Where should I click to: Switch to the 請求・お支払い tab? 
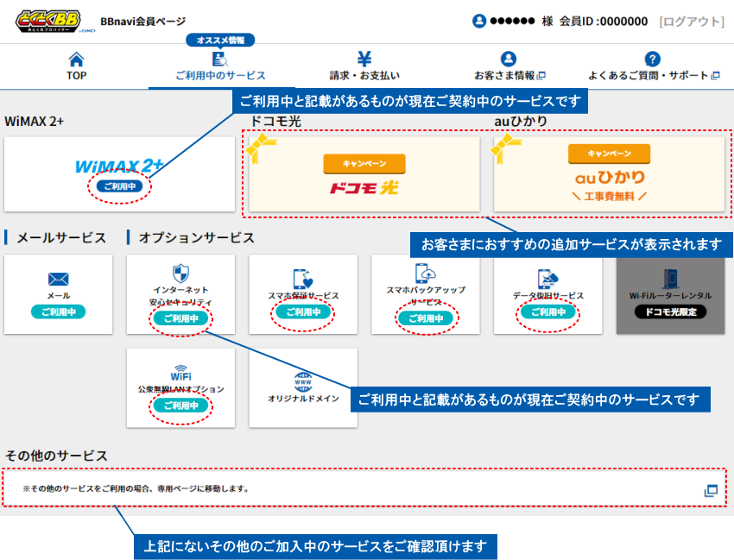pyautogui.click(x=363, y=65)
